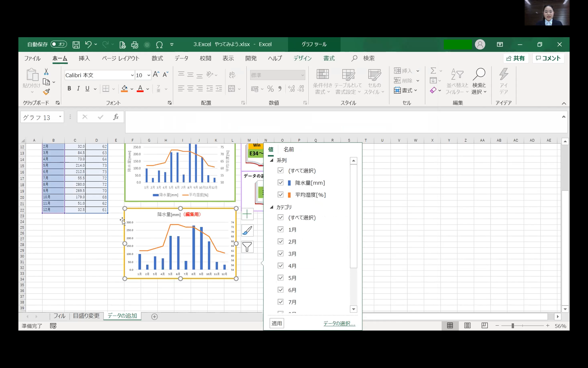Expand the formula bar
The image size is (588, 368).
(x=563, y=117)
